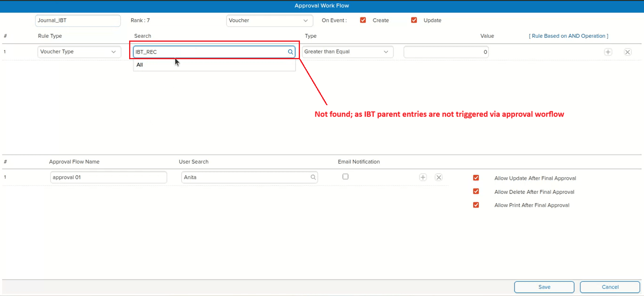Disable Allow Update After Final Approval
This screenshot has width=644, height=296.
tap(476, 178)
